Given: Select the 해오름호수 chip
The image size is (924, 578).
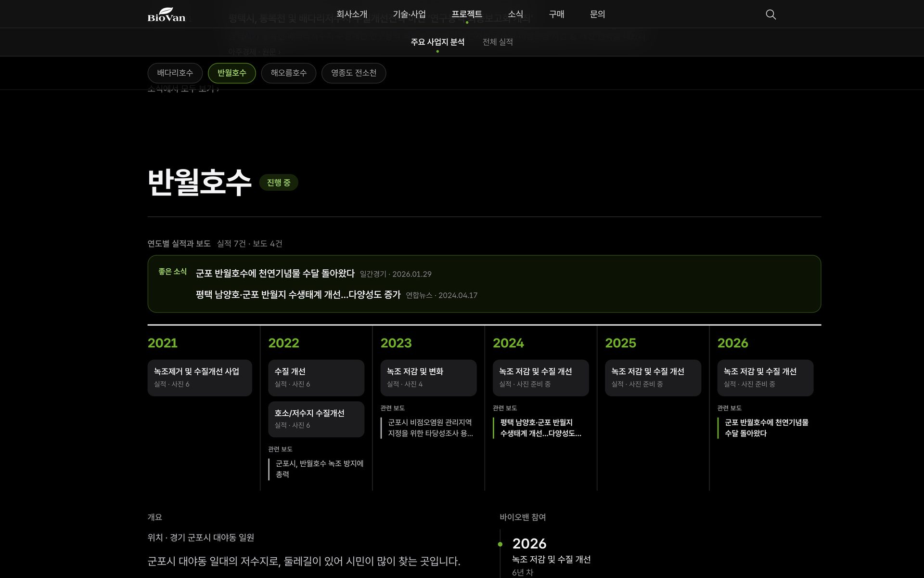Looking at the screenshot, I should pyautogui.click(x=289, y=73).
